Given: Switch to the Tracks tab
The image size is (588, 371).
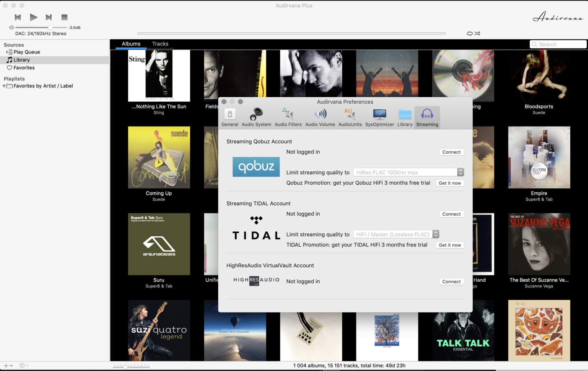Looking at the screenshot, I should 160,44.
